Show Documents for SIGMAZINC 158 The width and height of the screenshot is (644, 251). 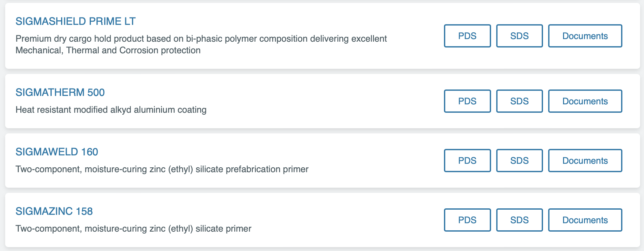coord(585,220)
